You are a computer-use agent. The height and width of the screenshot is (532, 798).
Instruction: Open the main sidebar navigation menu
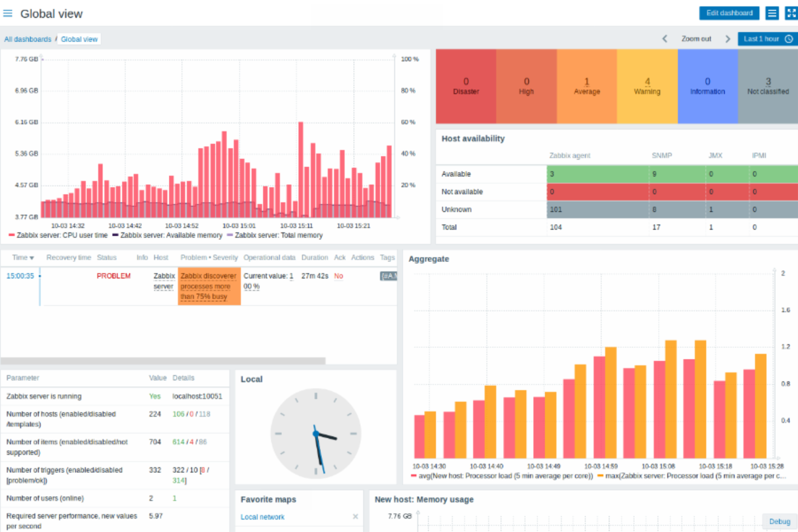click(8, 13)
